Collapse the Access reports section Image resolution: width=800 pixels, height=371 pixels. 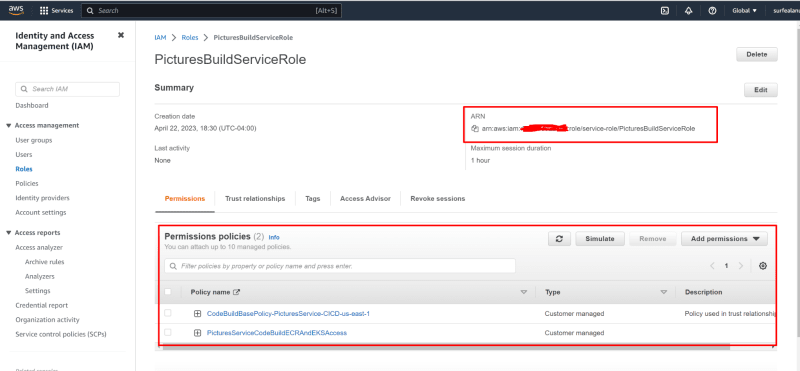pyautogui.click(x=9, y=233)
